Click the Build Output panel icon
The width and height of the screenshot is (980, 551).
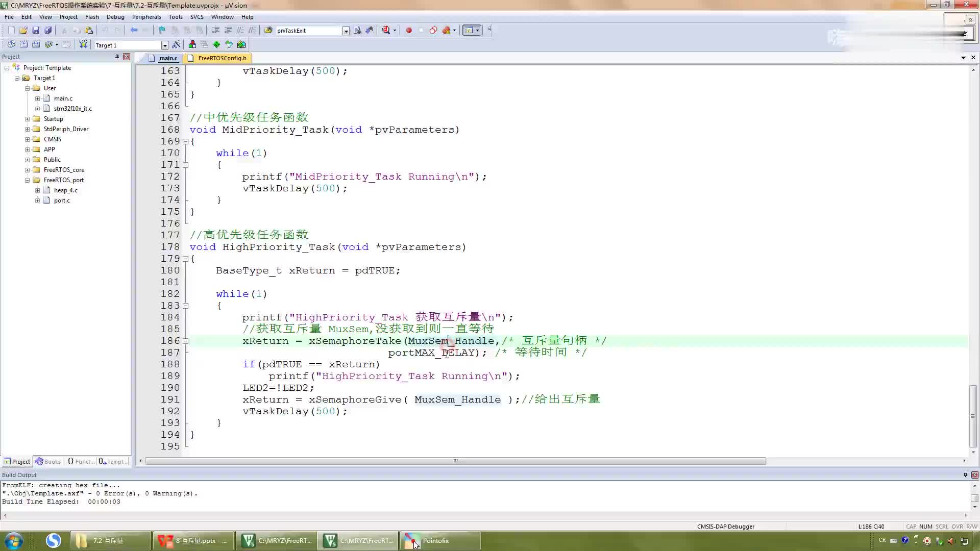pos(19,474)
